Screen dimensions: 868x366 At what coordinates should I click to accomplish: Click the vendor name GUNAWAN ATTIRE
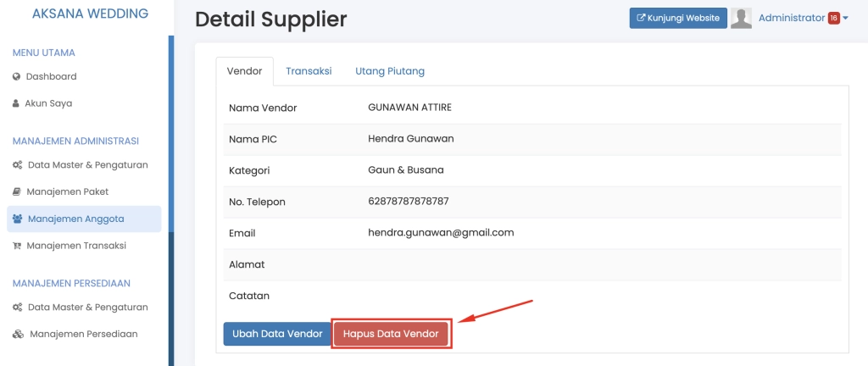409,108
